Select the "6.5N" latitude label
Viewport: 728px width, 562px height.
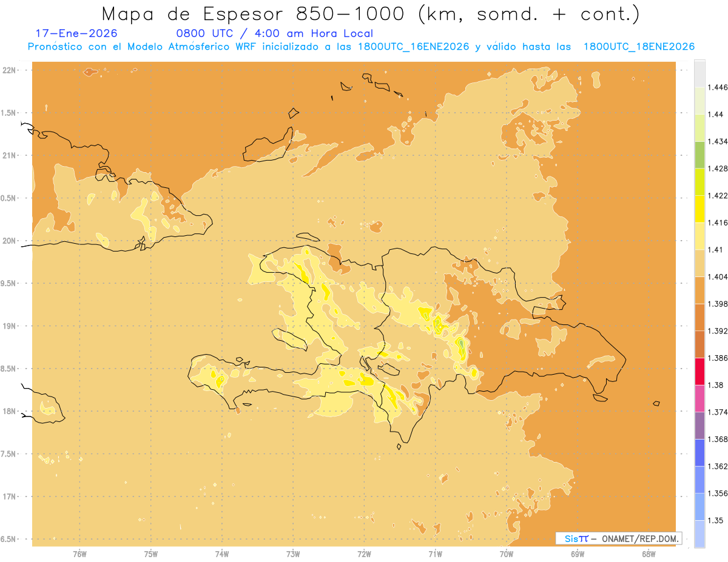pos(9,539)
